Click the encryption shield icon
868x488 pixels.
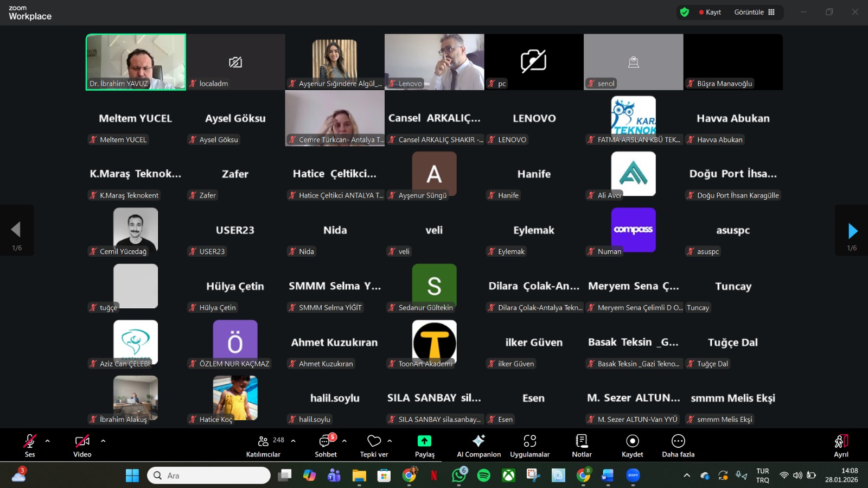tap(685, 12)
